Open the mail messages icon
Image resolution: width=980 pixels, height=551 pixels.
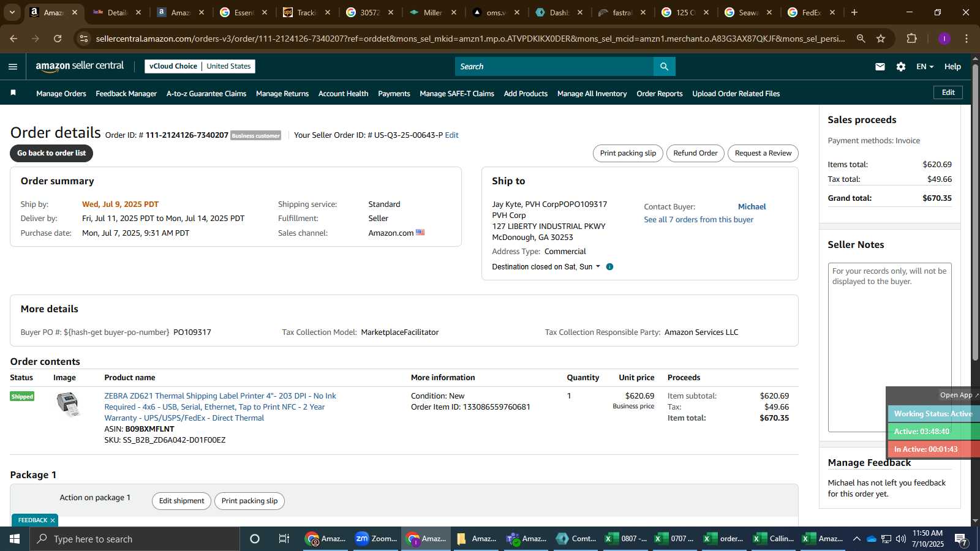click(x=880, y=67)
